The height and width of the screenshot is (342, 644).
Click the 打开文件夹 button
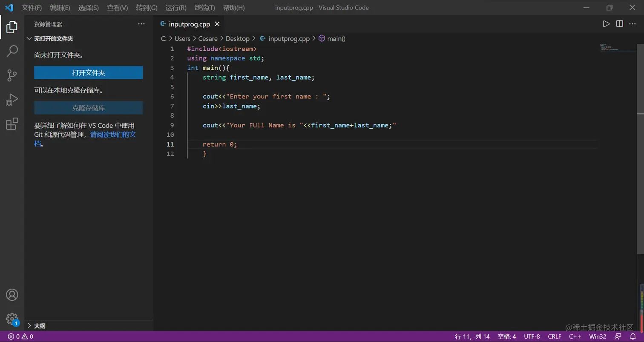pyautogui.click(x=88, y=73)
